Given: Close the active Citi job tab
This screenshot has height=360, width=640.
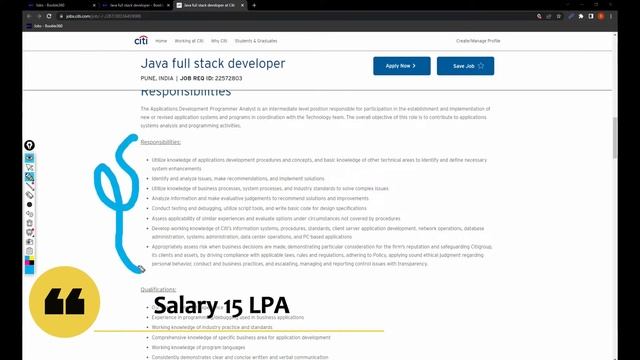Looking at the screenshot, I should (x=242, y=5).
